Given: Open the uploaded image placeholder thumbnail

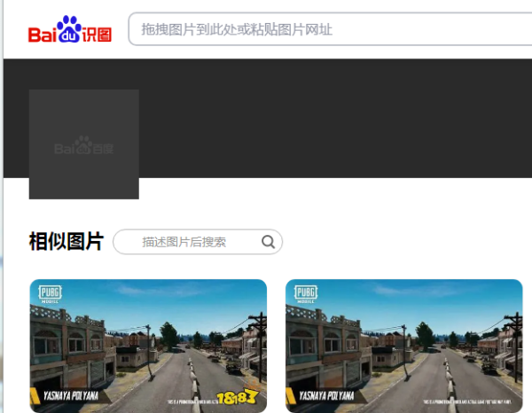Looking at the screenshot, I should click(x=84, y=144).
